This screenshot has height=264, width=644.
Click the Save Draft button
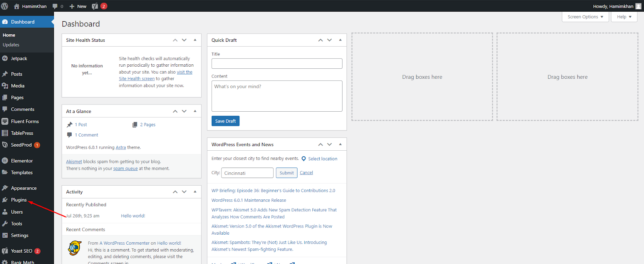225,121
